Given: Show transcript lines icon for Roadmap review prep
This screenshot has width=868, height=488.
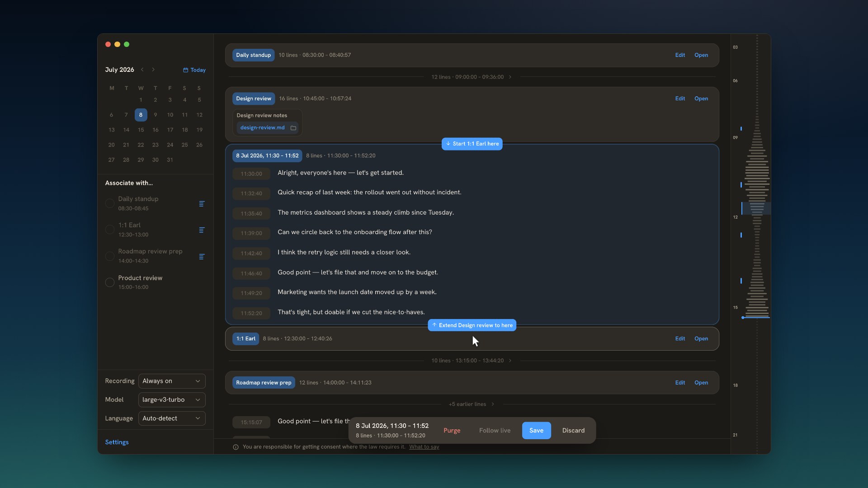Looking at the screenshot, I should tap(202, 257).
